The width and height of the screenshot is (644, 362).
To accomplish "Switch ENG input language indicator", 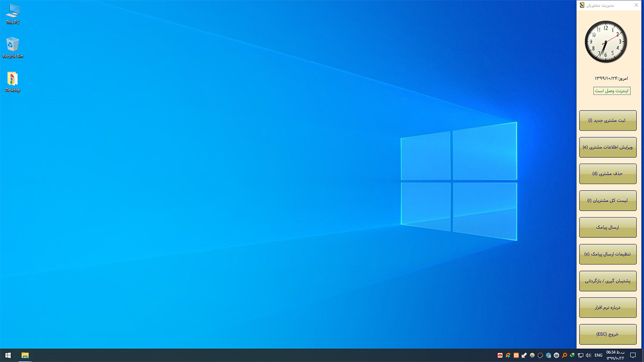I will point(598,355).
